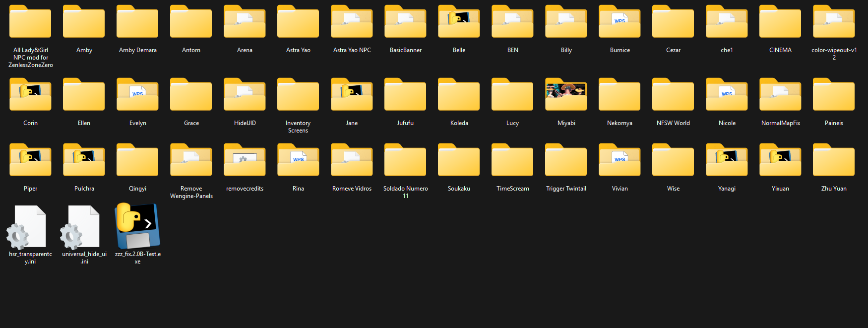Screen dimensions: 868x328
Task: Select the Vivian folder
Action: coord(620,160)
